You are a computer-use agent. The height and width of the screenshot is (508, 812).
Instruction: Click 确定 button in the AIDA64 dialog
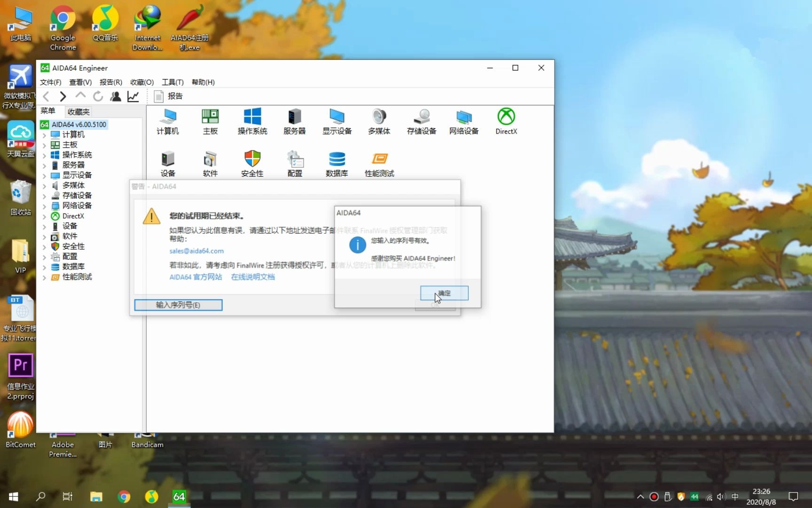pyautogui.click(x=444, y=293)
